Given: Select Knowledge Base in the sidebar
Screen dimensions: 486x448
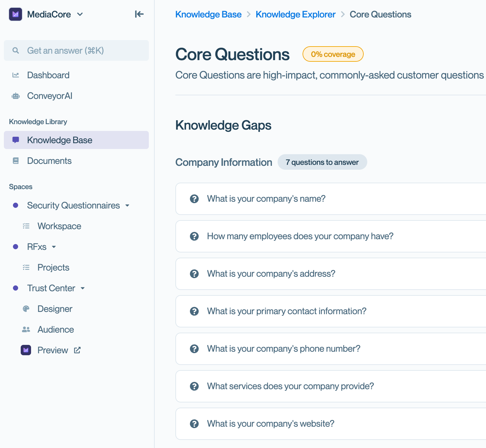Looking at the screenshot, I should point(60,140).
